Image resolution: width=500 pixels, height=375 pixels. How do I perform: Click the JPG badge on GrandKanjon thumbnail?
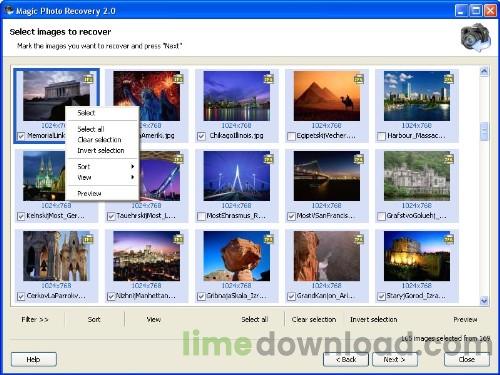coord(358,239)
